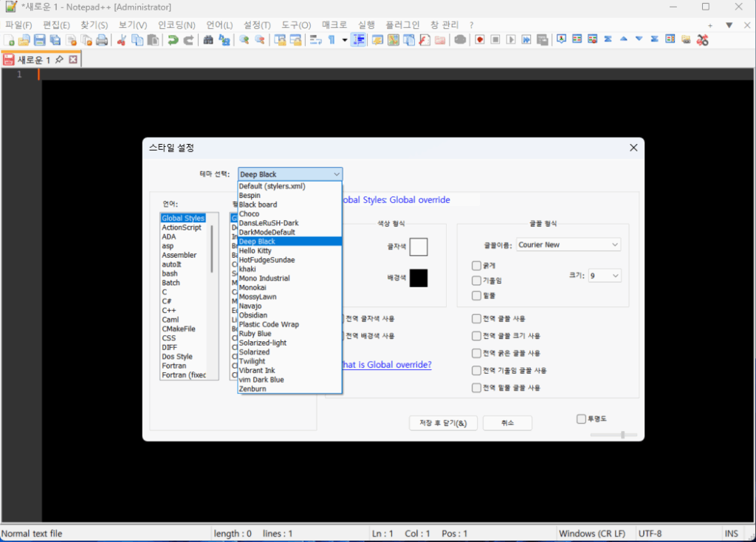Open Find with the binoculars icon
Image resolution: width=756 pixels, height=542 pixels.
point(208,40)
